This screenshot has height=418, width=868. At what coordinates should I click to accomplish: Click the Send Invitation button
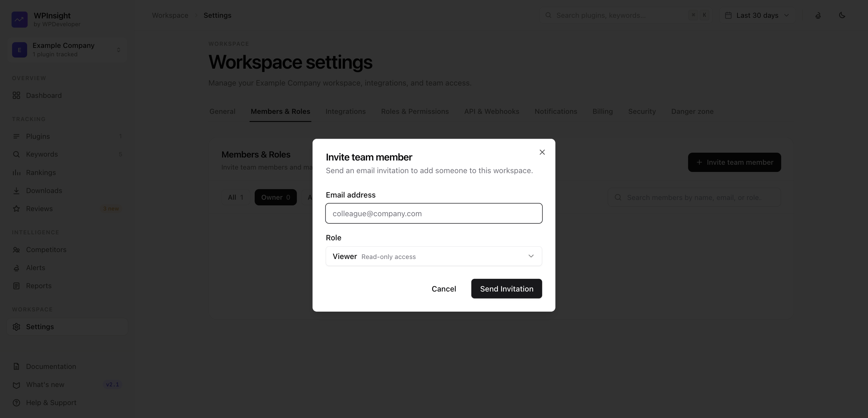point(506,289)
